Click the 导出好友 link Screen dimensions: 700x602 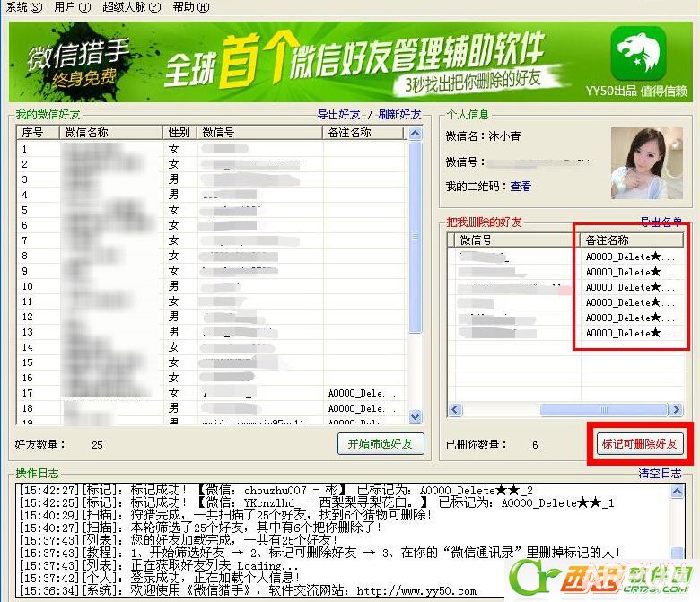coord(339,115)
